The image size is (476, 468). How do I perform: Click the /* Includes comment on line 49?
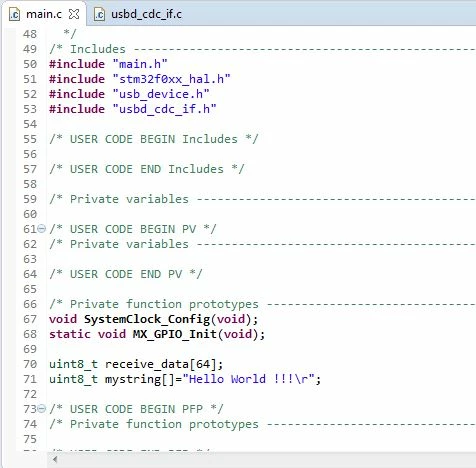[x=262, y=49]
